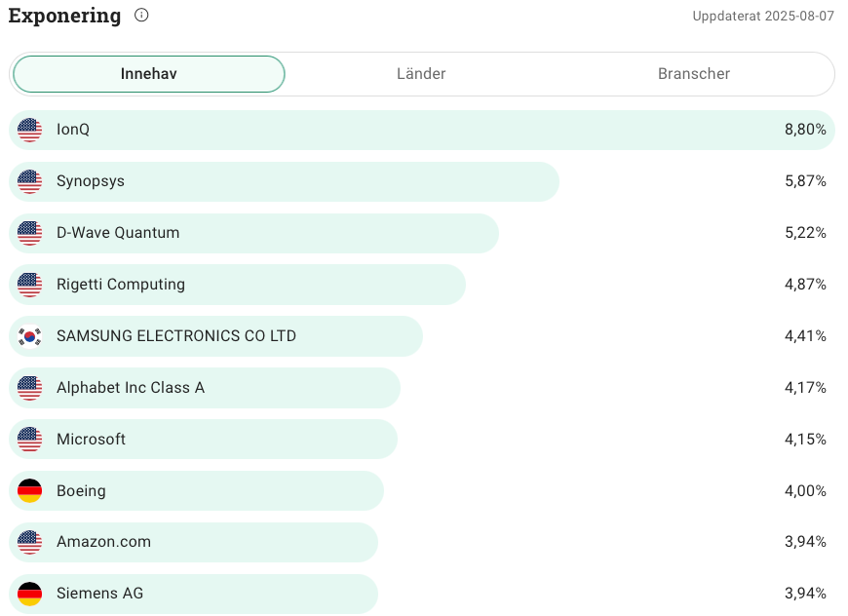848x616 pixels.
Task: Open the Siemens AG holding name
Action: pyautogui.click(x=100, y=594)
